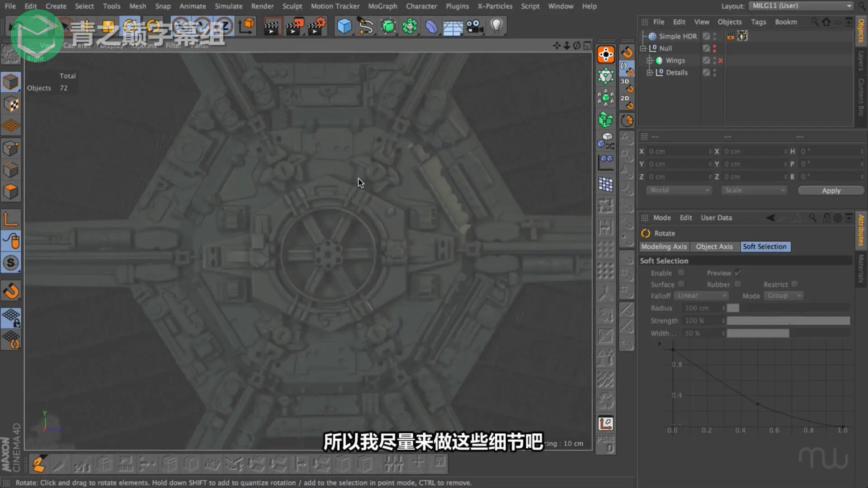Go back with Attributes left arrow
The height and width of the screenshot is (488, 868).
[x=771, y=218]
